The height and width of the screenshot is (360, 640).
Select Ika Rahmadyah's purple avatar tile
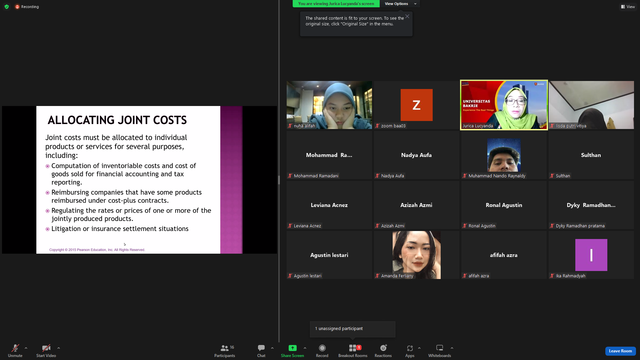591,255
